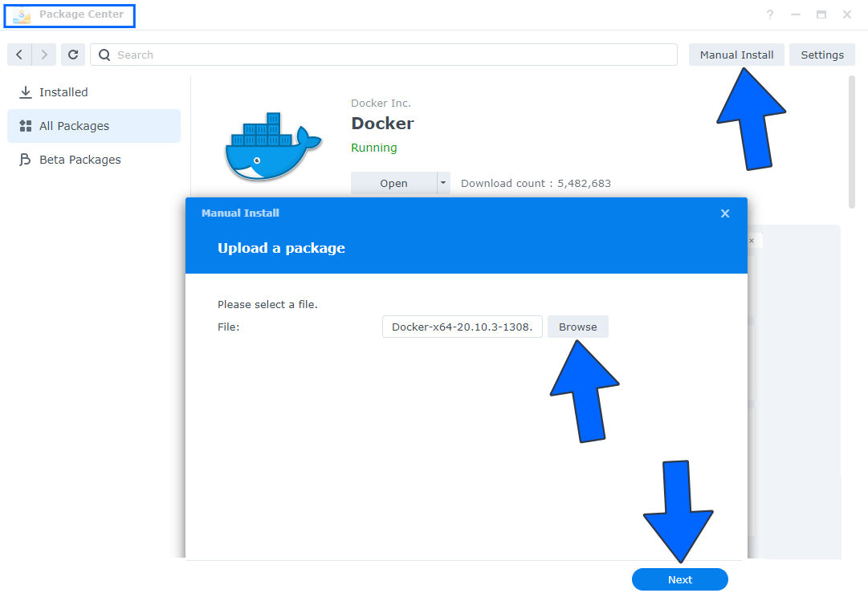Viewport: 868px width, 597px height.
Task: Click Next in the Manual Install dialog
Action: 680,579
